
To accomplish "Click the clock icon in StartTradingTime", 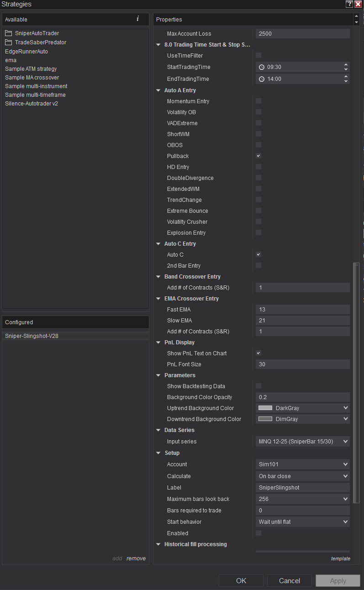I will coord(262,67).
